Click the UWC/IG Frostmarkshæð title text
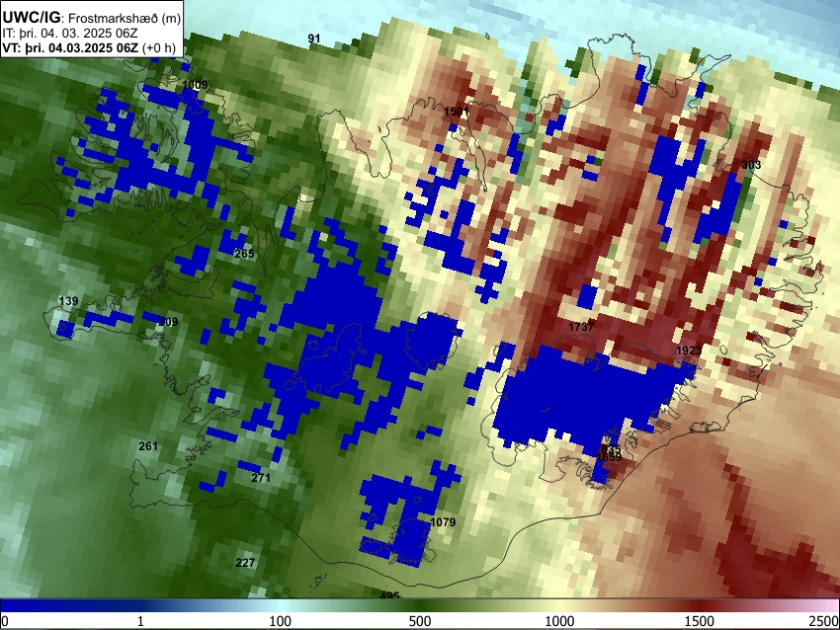840x630 pixels. [92, 18]
